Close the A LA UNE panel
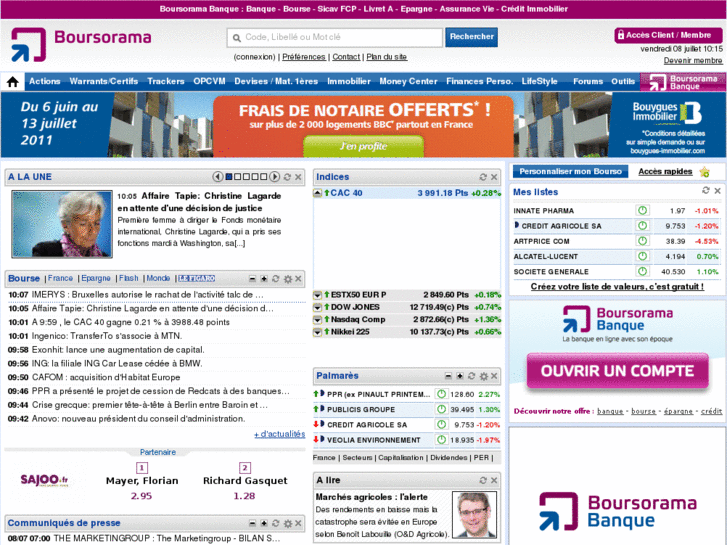The width and height of the screenshot is (727, 545). 298,177
